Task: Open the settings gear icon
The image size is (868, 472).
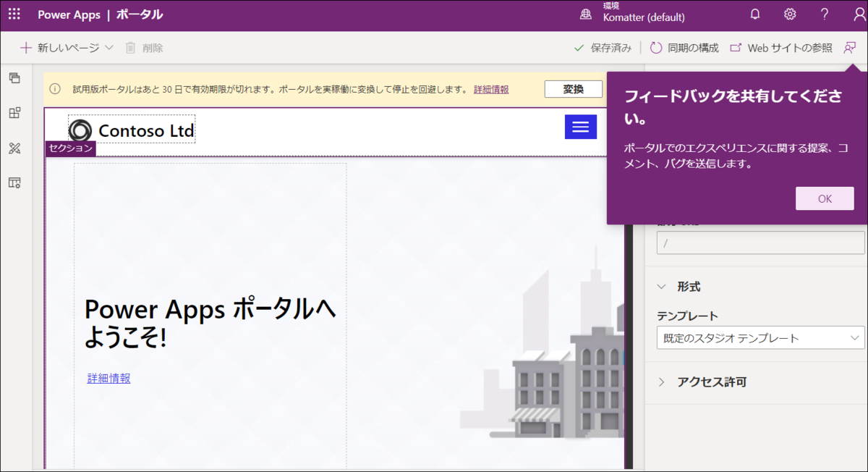Action: 790,14
